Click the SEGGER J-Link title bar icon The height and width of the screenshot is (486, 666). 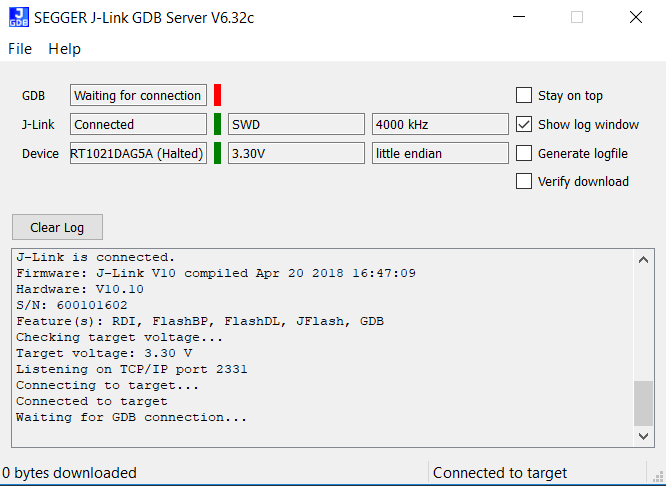click(x=18, y=17)
